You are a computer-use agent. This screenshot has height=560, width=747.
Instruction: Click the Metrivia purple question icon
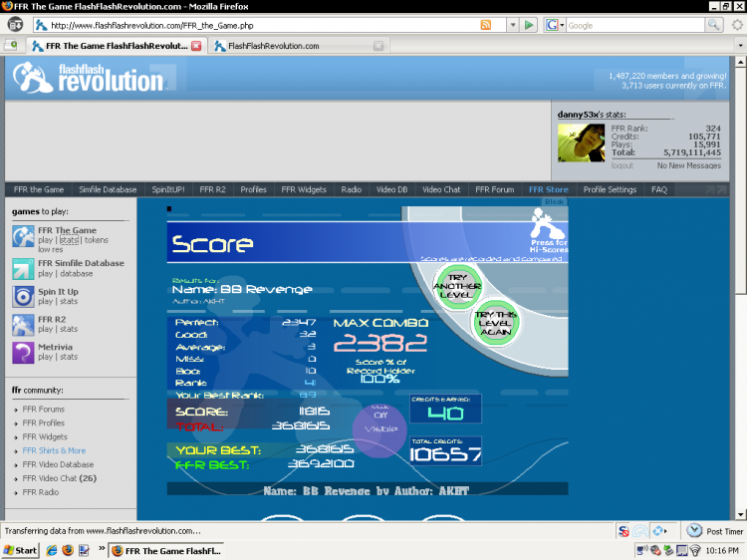(23, 353)
